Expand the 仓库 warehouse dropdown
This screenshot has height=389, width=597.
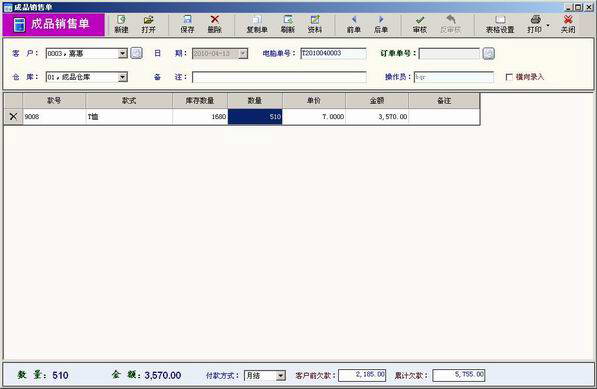[122, 77]
